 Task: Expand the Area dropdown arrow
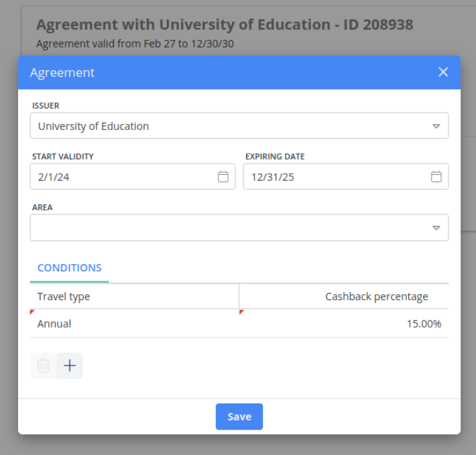[x=436, y=228]
